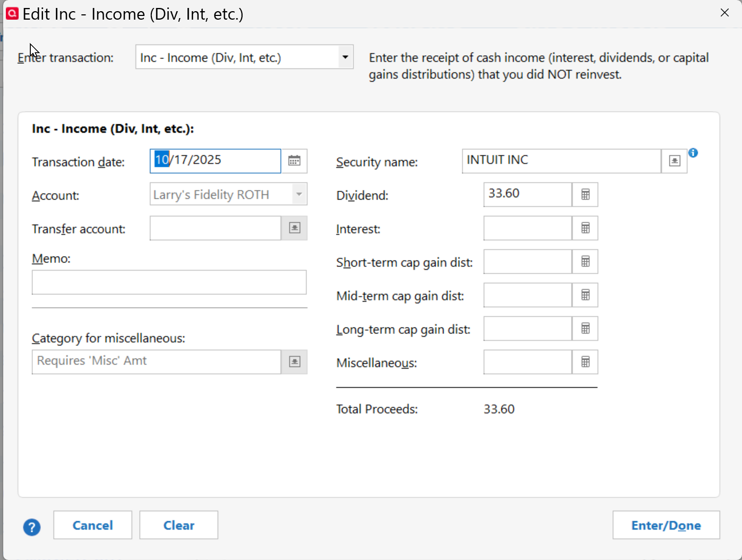Expand the Larry's Fidelity ROTH account dropdown
742x560 pixels.
click(299, 194)
